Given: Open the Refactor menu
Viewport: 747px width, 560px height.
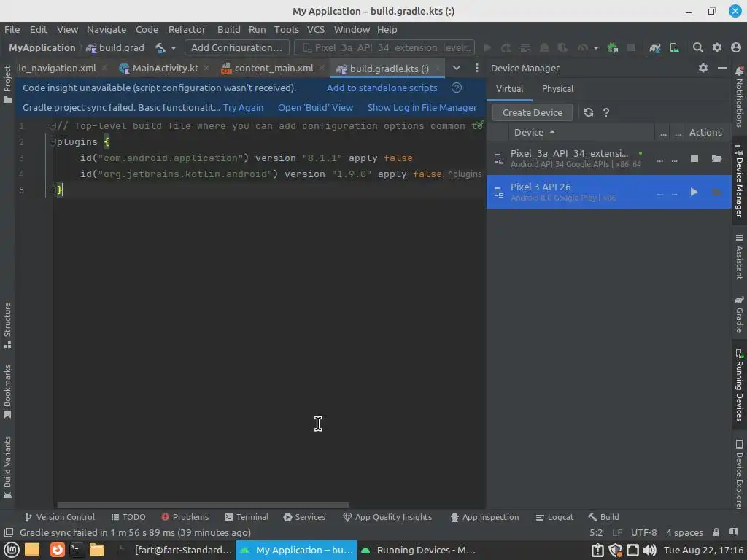Looking at the screenshot, I should (x=187, y=29).
